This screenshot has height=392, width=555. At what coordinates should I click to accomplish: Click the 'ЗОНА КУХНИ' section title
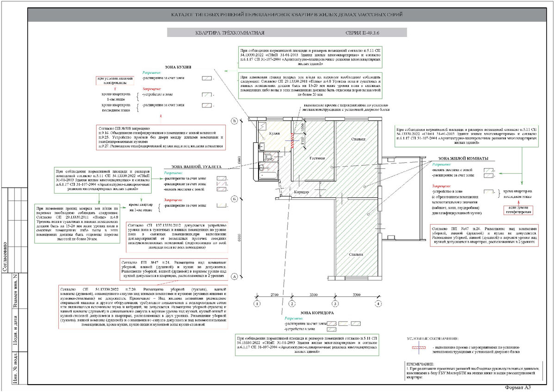178,67
